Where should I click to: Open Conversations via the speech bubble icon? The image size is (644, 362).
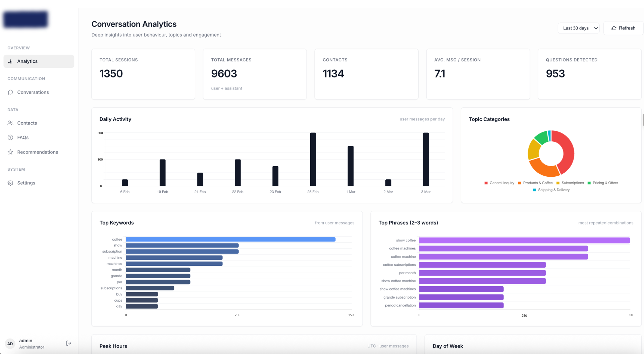[x=10, y=92]
